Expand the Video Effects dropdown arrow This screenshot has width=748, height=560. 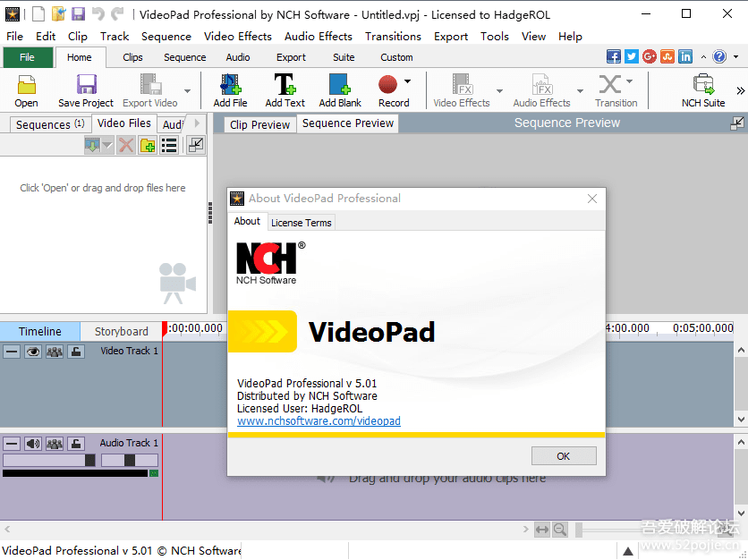tap(499, 90)
